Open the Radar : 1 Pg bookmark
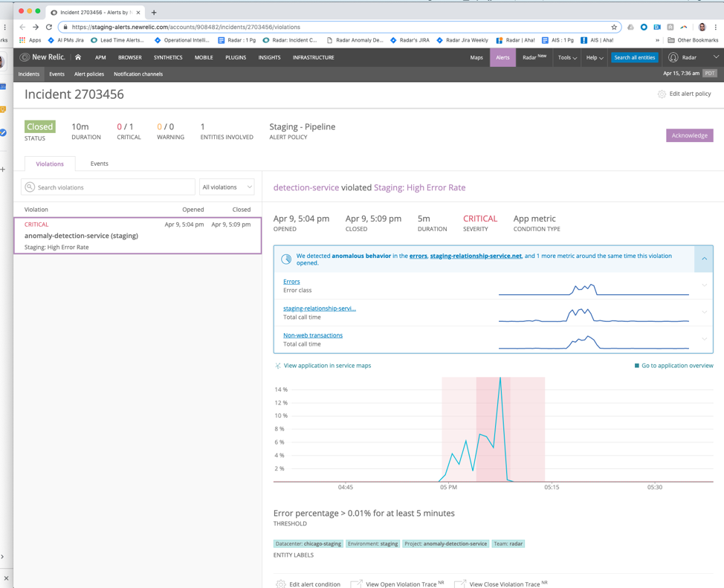Image resolution: width=724 pixels, height=588 pixels. point(237,40)
